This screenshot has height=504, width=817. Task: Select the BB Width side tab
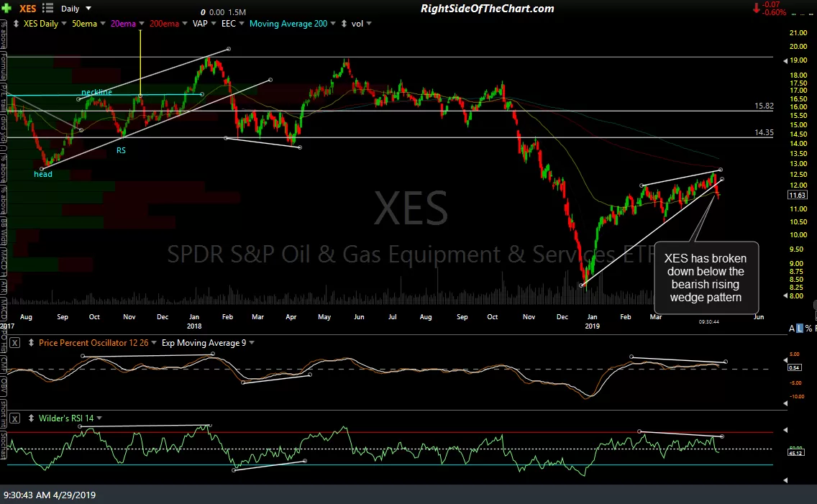[x=3, y=229]
